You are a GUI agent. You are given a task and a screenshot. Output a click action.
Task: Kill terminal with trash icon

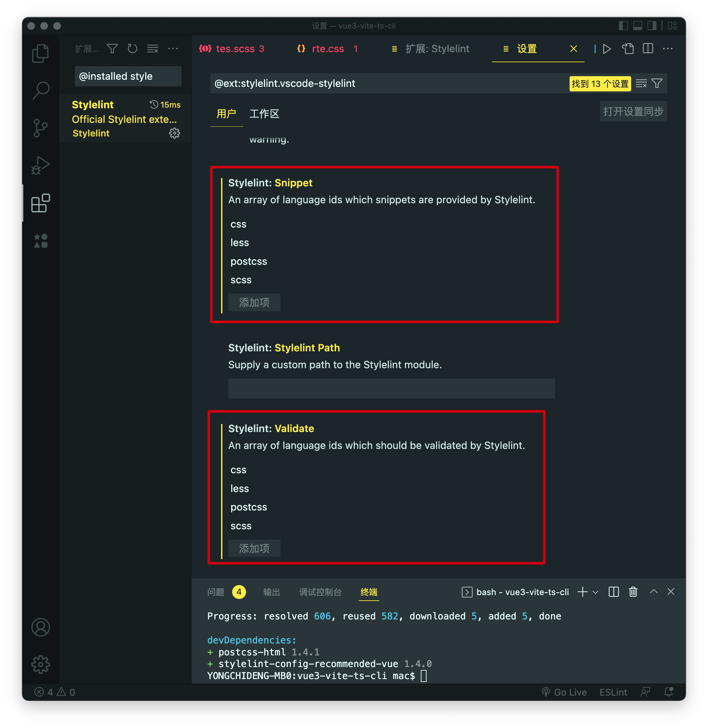point(633,592)
